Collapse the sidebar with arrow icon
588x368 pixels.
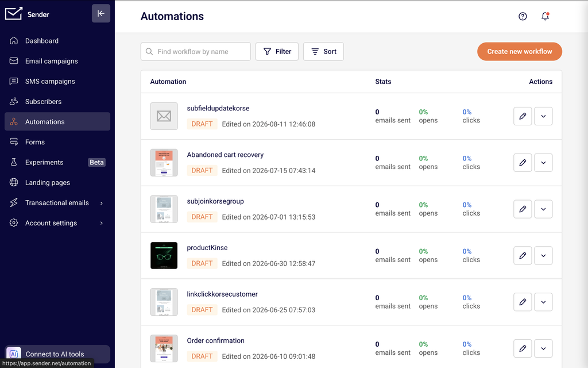pos(101,14)
